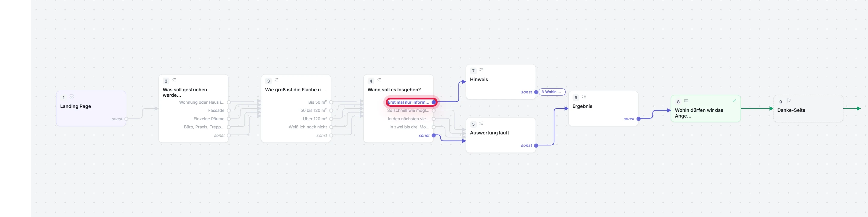Click the list icon on node 2

click(174, 80)
